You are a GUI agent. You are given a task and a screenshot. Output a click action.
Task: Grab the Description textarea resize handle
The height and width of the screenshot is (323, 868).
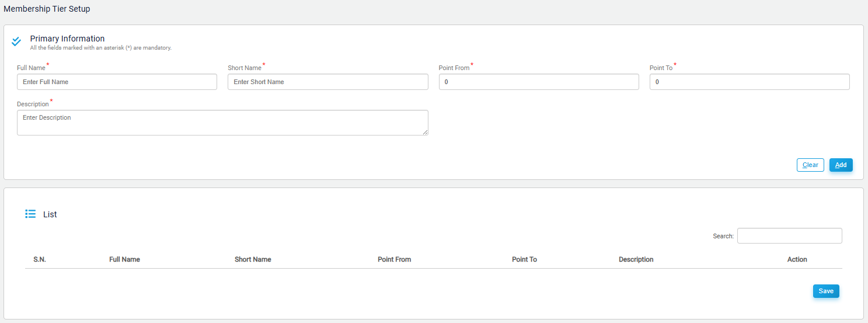click(x=425, y=133)
